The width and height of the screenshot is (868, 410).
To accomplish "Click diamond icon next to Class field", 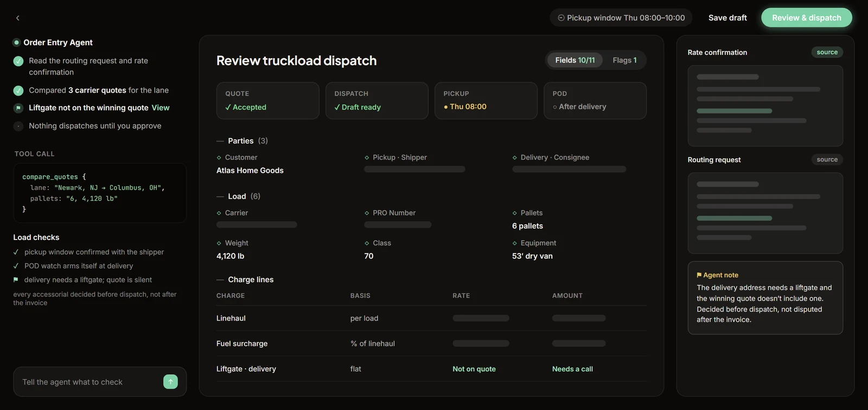I will point(367,243).
